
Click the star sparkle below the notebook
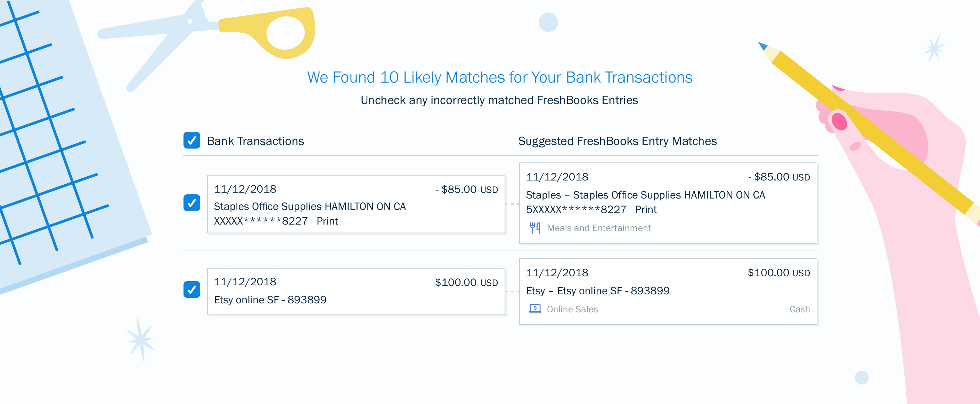click(141, 339)
